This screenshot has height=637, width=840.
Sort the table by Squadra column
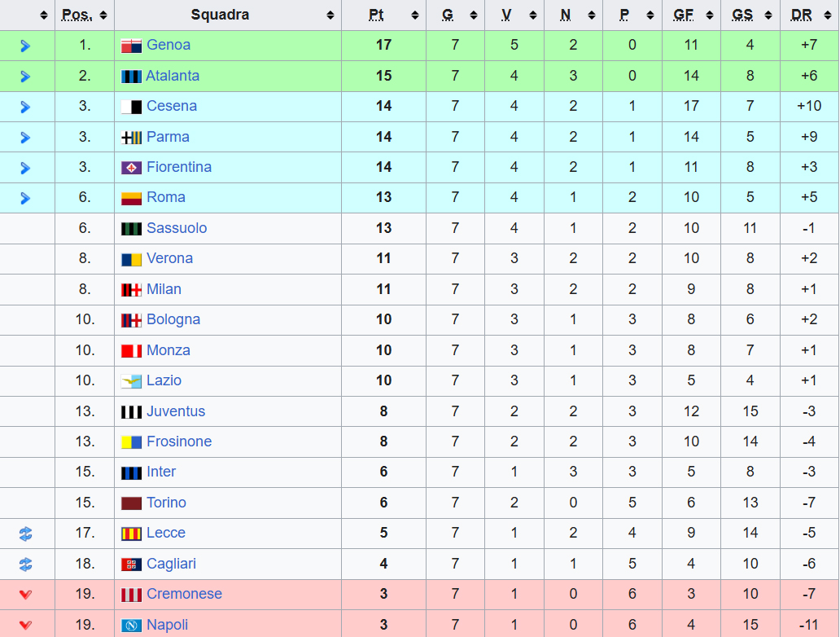pos(228,15)
